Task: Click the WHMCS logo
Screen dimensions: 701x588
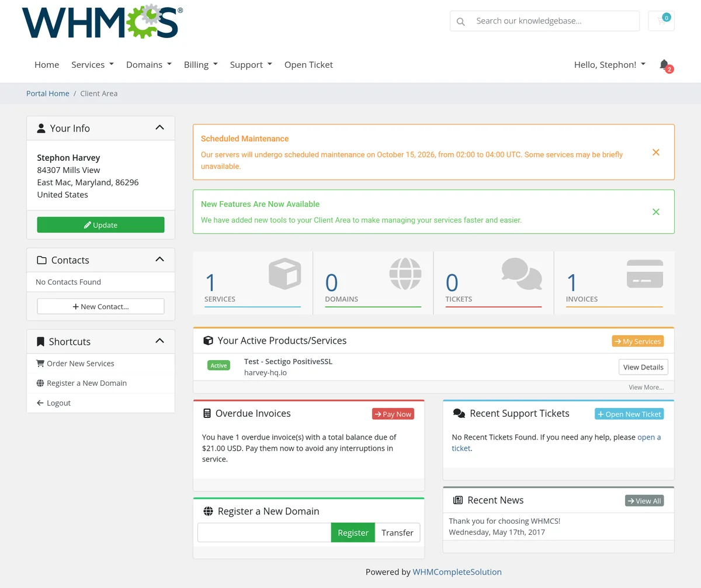Action: coord(102,21)
